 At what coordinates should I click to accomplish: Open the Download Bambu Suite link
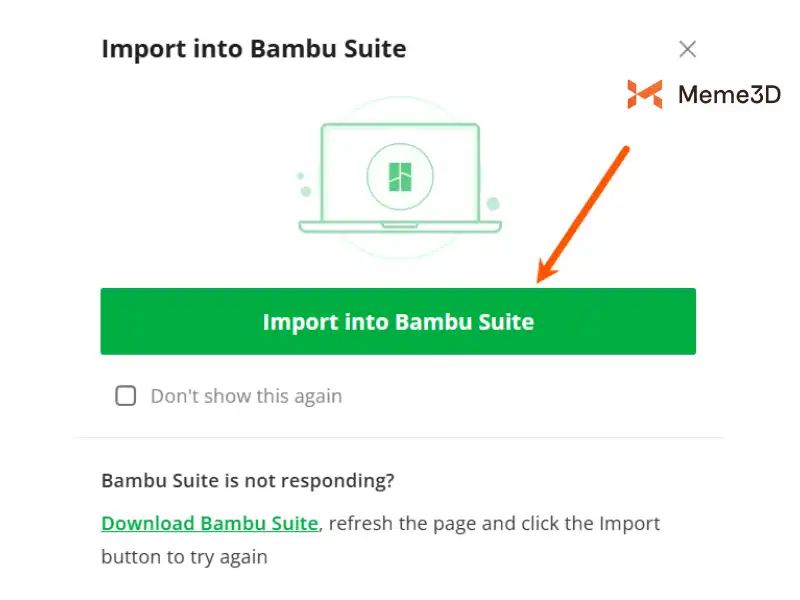(x=210, y=523)
